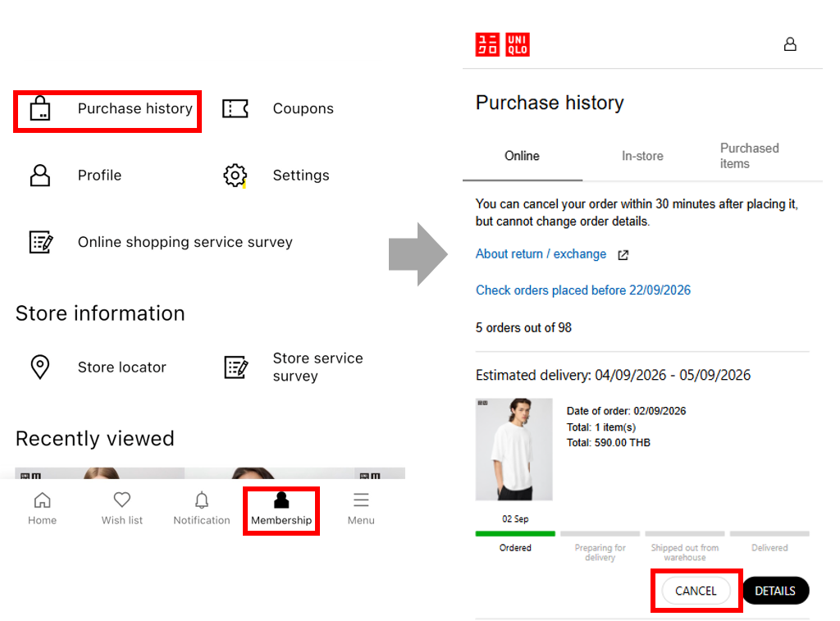This screenshot has height=621, width=840.
Task: Select Membership in the bottom bar
Action: (x=281, y=510)
